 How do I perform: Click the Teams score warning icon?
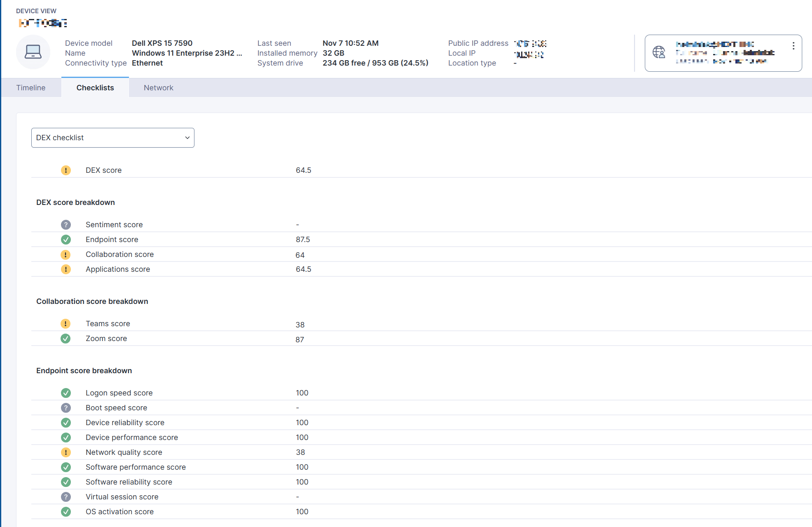pyautogui.click(x=66, y=324)
